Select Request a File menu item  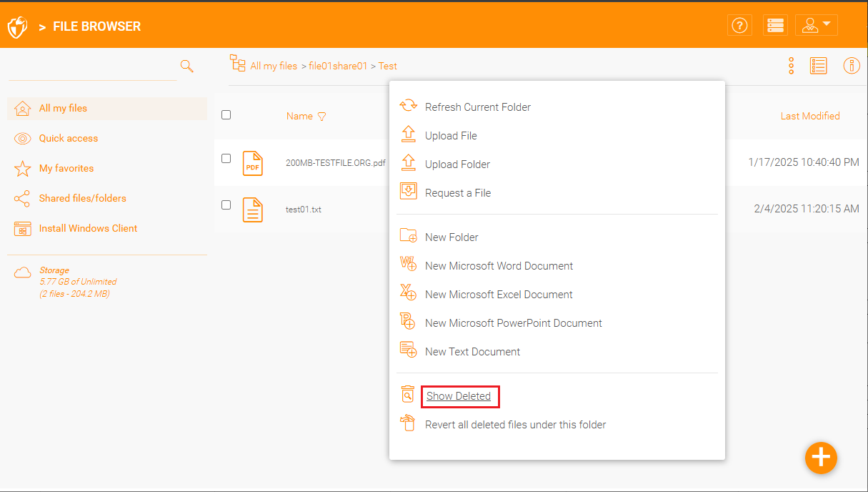click(x=458, y=193)
